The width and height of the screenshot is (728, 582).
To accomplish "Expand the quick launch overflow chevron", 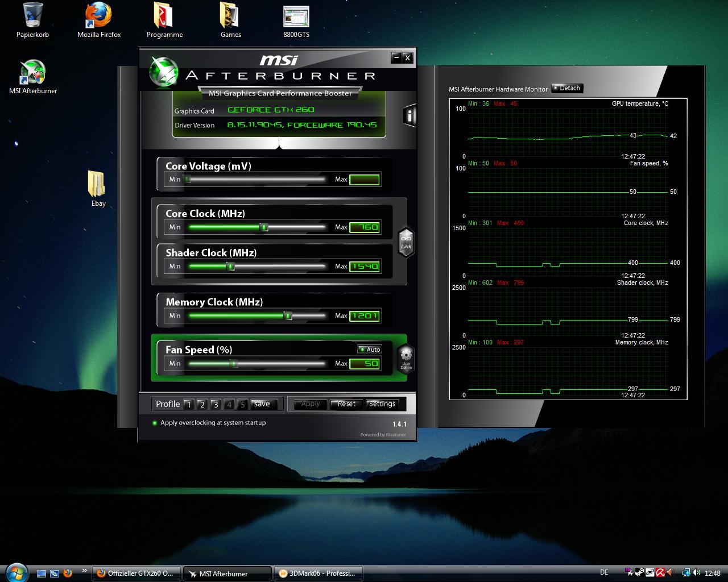I will click(x=85, y=570).
